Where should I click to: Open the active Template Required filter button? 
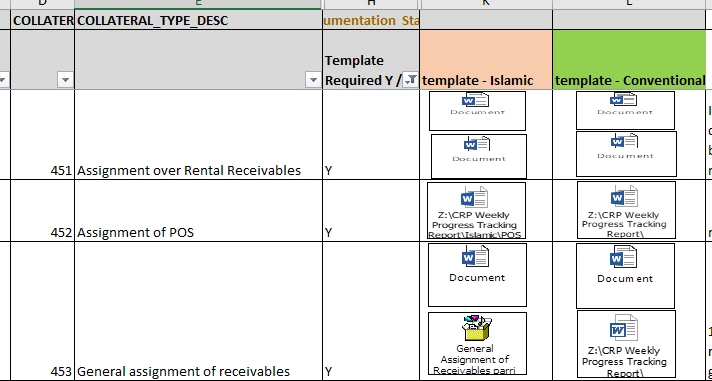pyautogui.click(x=410, y=80)
